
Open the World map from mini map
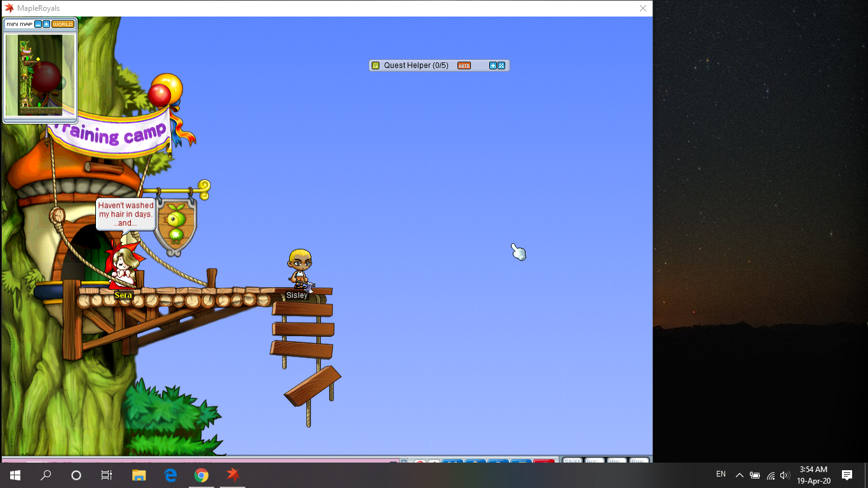click(63, 24)
